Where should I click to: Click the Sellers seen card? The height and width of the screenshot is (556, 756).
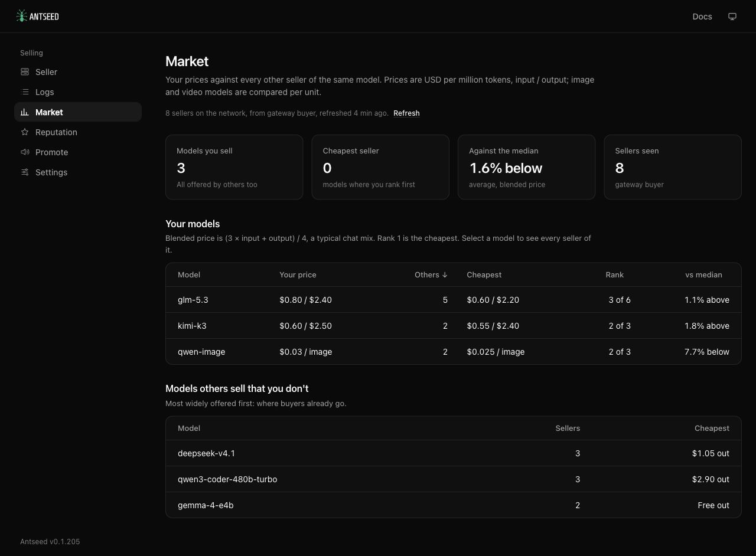pyautogui.click(x=673, y=167)
